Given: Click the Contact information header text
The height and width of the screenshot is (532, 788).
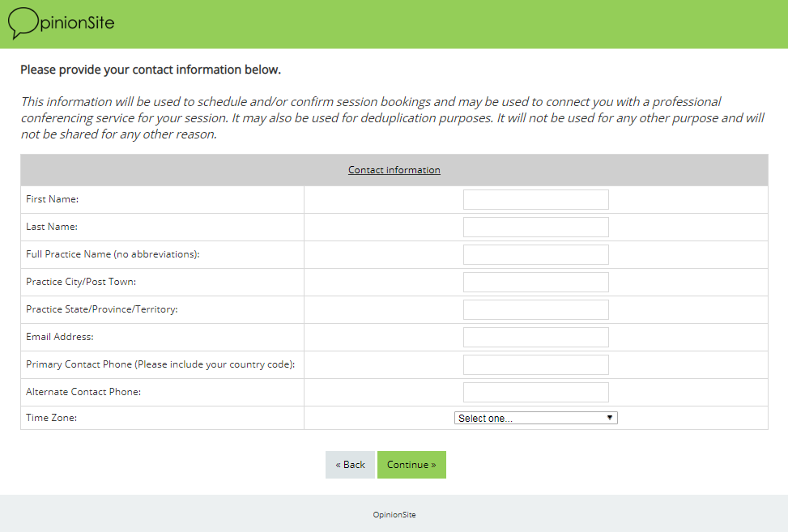Looking at the screenshot, I should tap(394, 170).
